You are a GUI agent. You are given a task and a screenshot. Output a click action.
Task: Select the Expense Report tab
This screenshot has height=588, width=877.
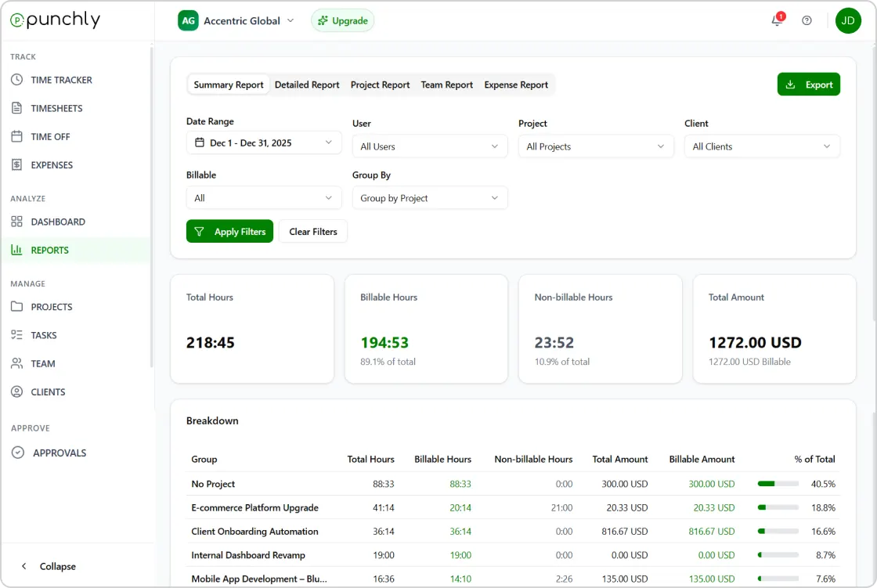tap(516, 85)
